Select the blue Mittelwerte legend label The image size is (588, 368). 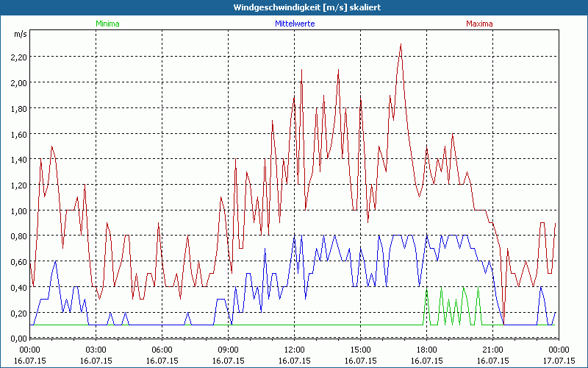pyautogui.click(x=294, y=24)
